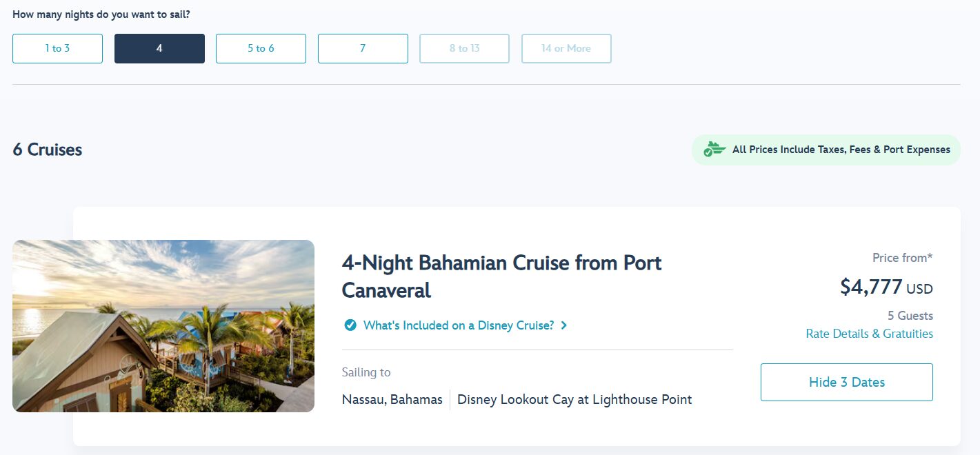Viewport: 980px width, 455px height.
Task: Click the blue checkmark circle icon
Action: click(x=350, y=325)
